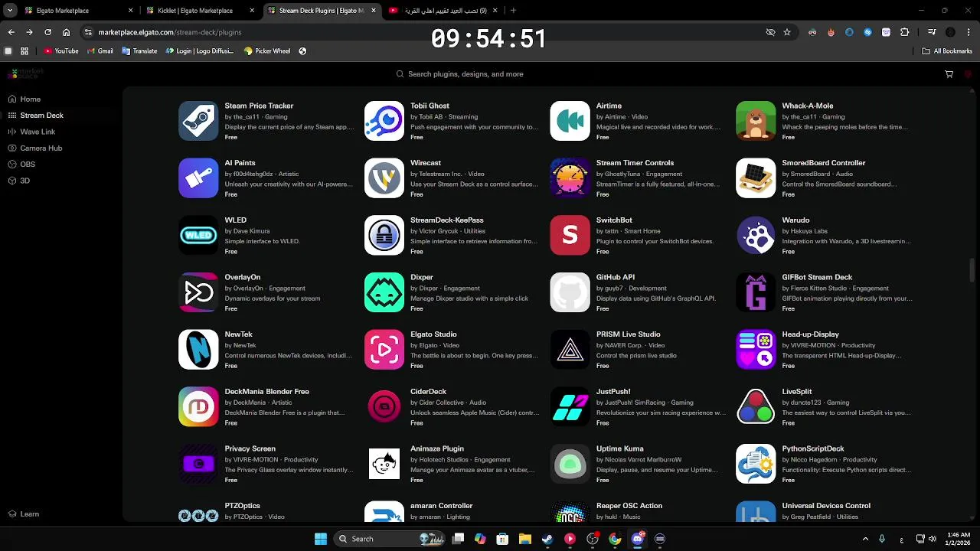Viewport: 980px width, 551px height.
Task: Open the Dixper plugin icon
Action: [x=384, y=292]
